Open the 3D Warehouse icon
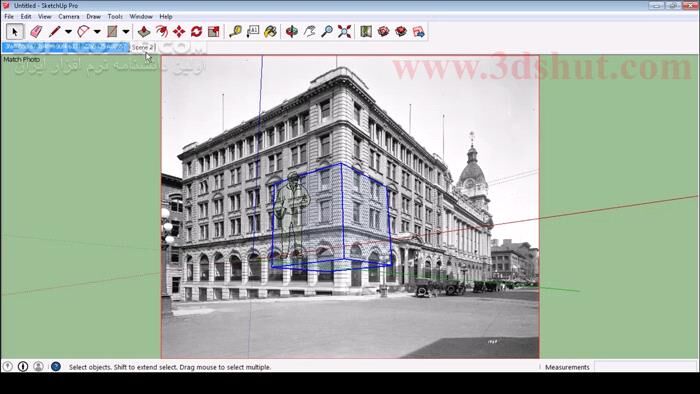The height and width of the screenshot is (394, 700). 383,32
